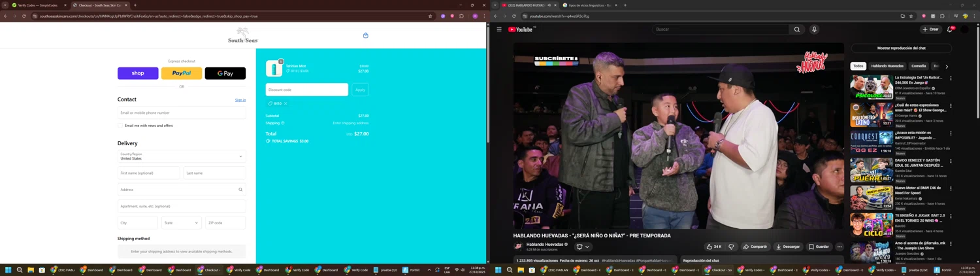980x276 pixels.
Task: Reload the YouTube page
Action: click(x=514, y=16)
